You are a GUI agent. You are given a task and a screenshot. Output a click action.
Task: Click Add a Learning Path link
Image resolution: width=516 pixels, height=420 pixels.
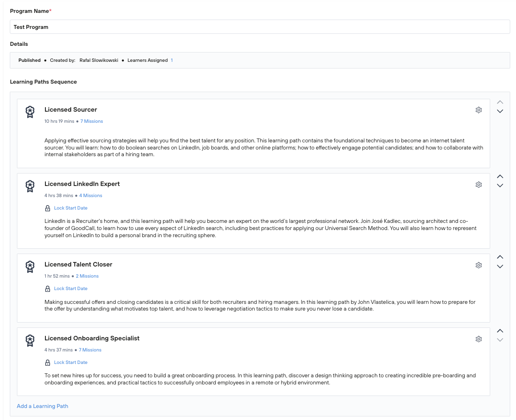42,406
